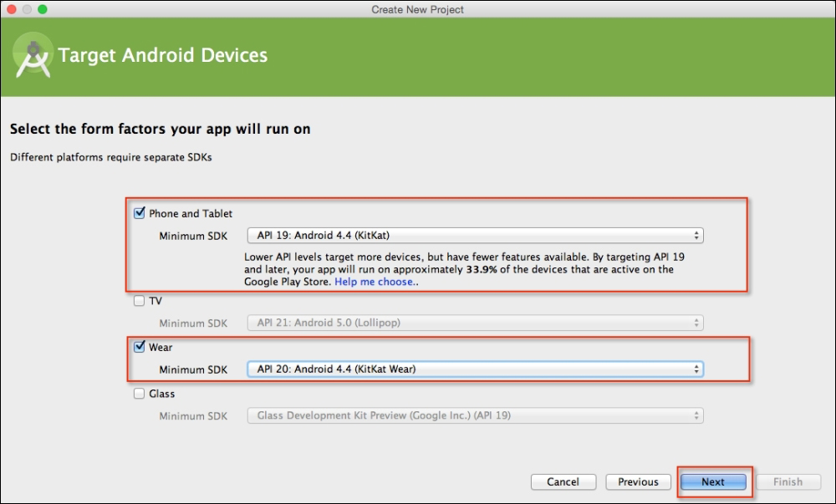
Task: Enable the Glass form factor checkbox
Action: click(x=139, y=394)
